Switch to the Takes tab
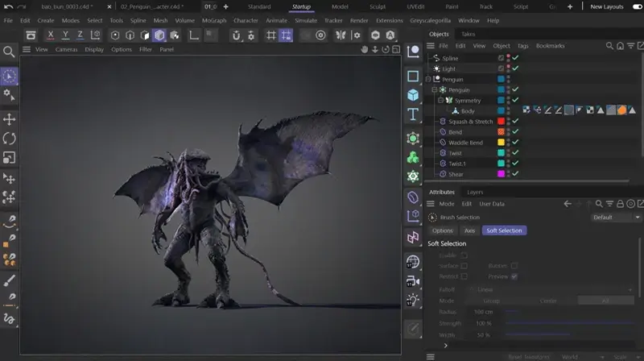This screenshot has width=644, height=361. pyautogui.click(x=467, y=35)
